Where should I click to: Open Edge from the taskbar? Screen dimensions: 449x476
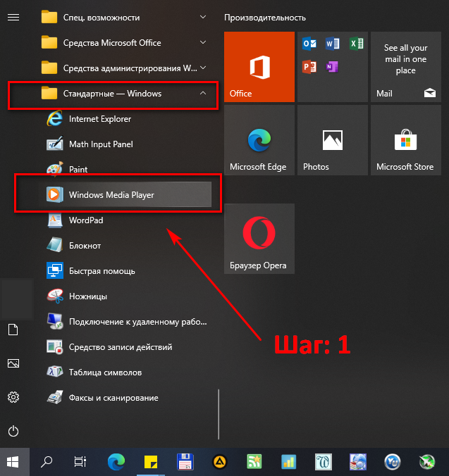tap(116, 462)
